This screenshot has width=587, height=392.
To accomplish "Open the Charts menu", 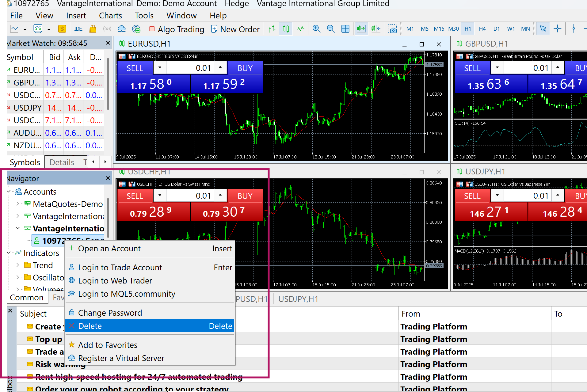I will click(110, 16).
